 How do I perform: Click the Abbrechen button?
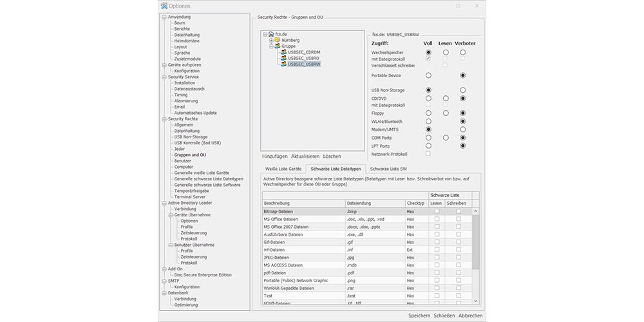pos(471,316)
